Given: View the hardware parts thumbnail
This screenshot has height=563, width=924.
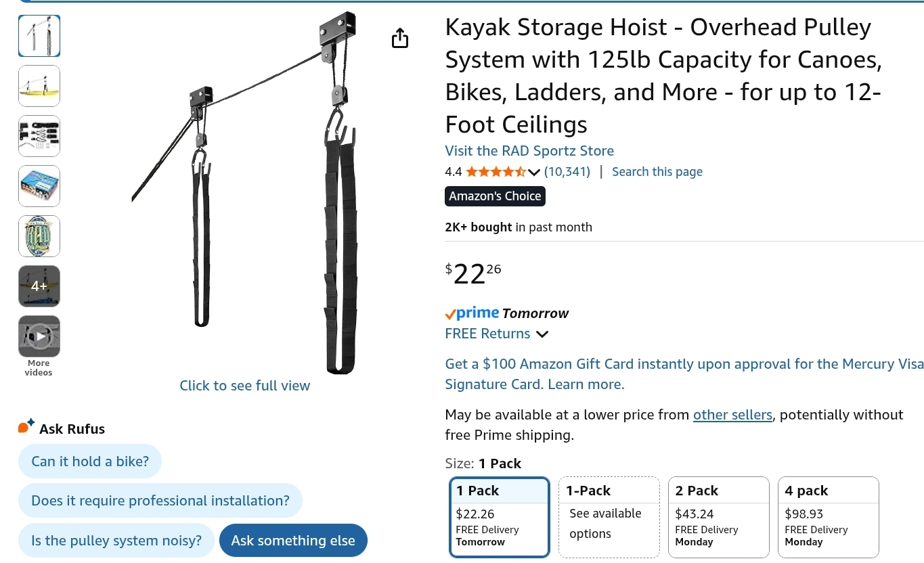Looking at the screenshot, I should 39,136.
